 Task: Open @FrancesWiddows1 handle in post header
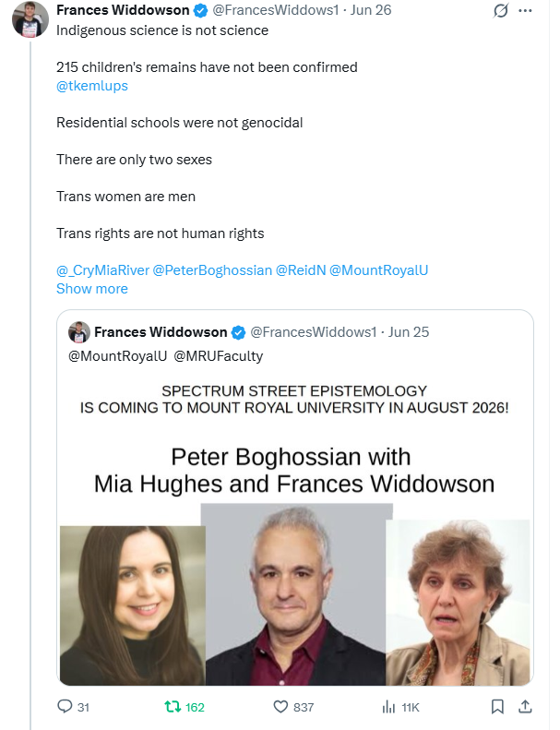(x=276, y=10)
